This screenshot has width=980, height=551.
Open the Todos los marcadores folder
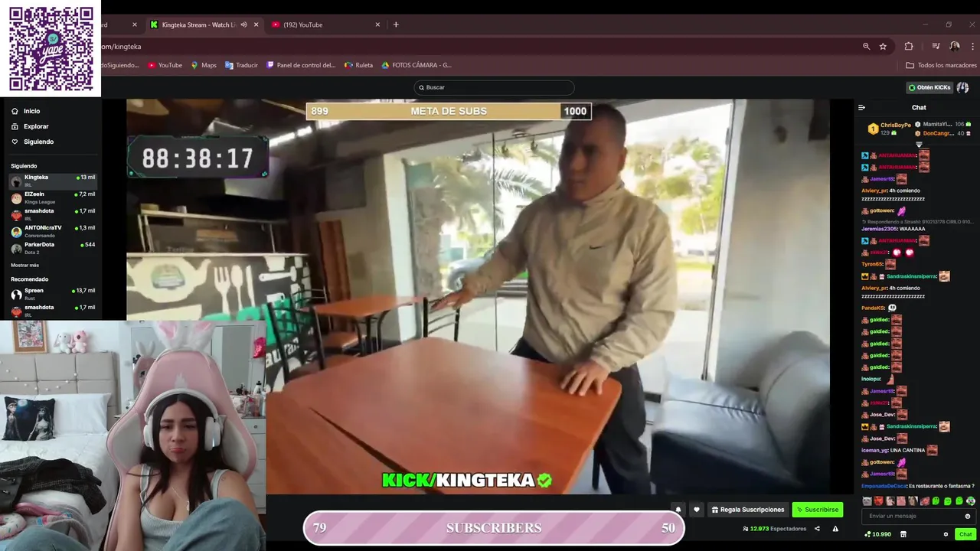[941, 65]
